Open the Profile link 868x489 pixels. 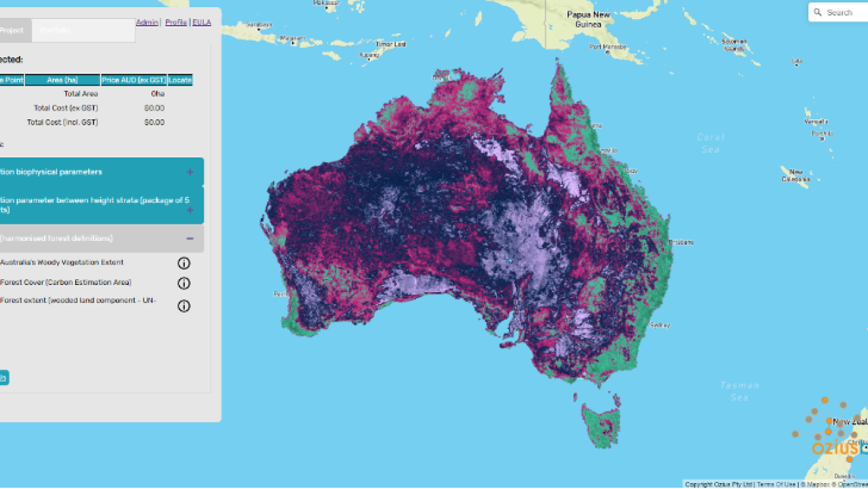(176, 22)
